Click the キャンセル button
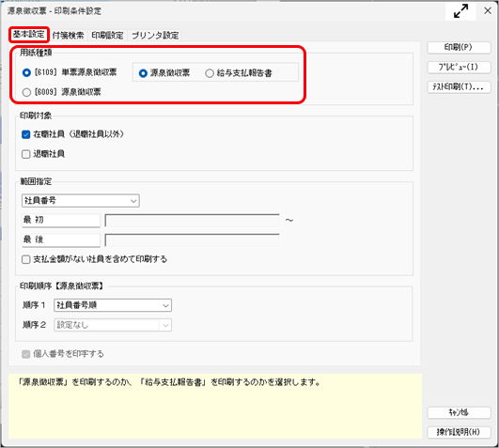 [x=459, y=412]
